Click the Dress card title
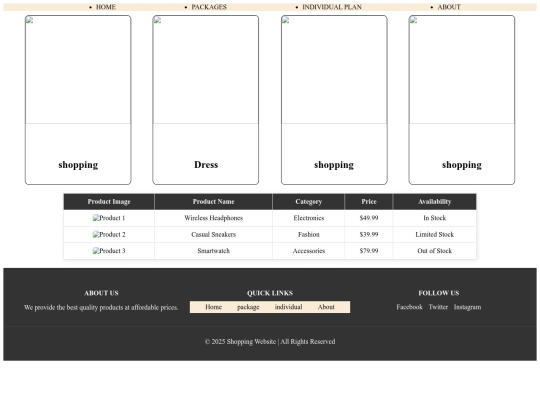Screen dimensions: 540x405 coord(206,165)
